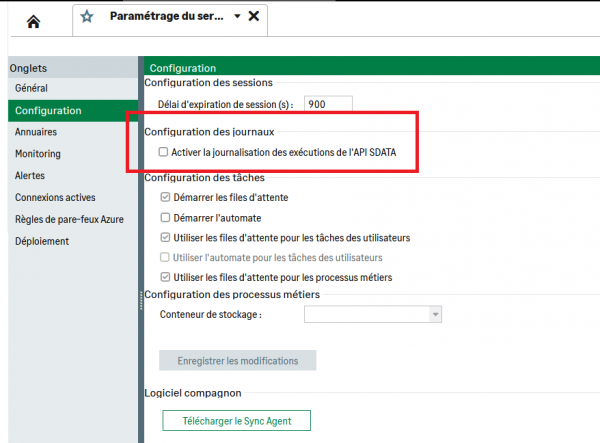
Task: Click the Configuration des journaux heading
Action: pyautogui.click(x=209, y=132)
